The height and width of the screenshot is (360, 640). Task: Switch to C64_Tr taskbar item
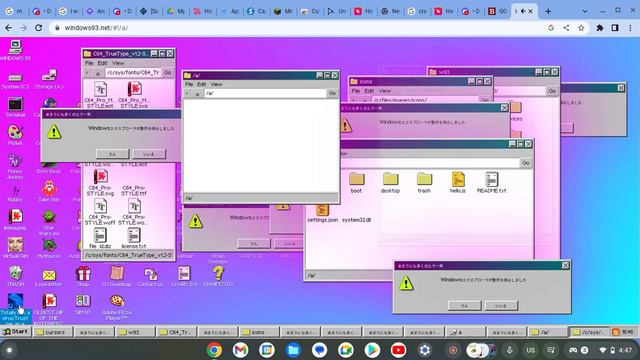click(177, 332)
